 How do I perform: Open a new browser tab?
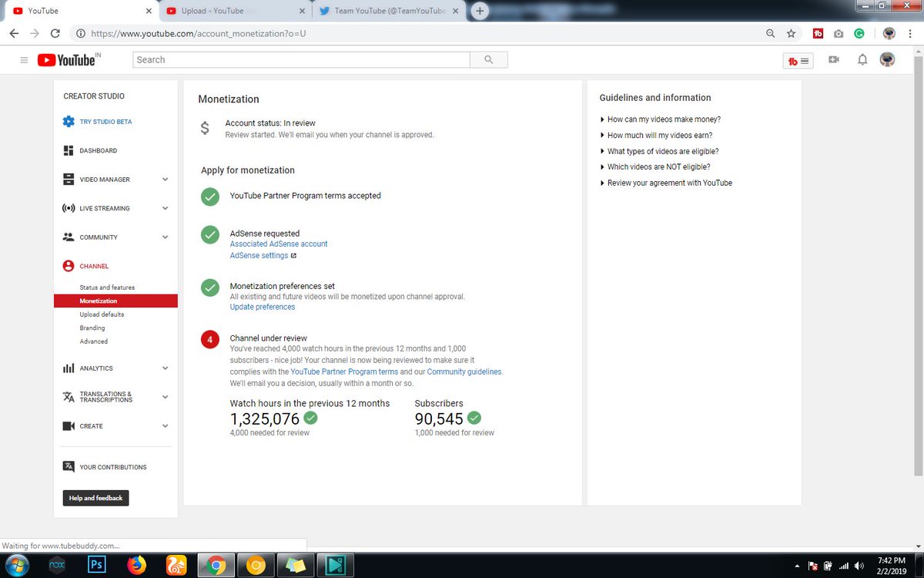tap(480, 11)
